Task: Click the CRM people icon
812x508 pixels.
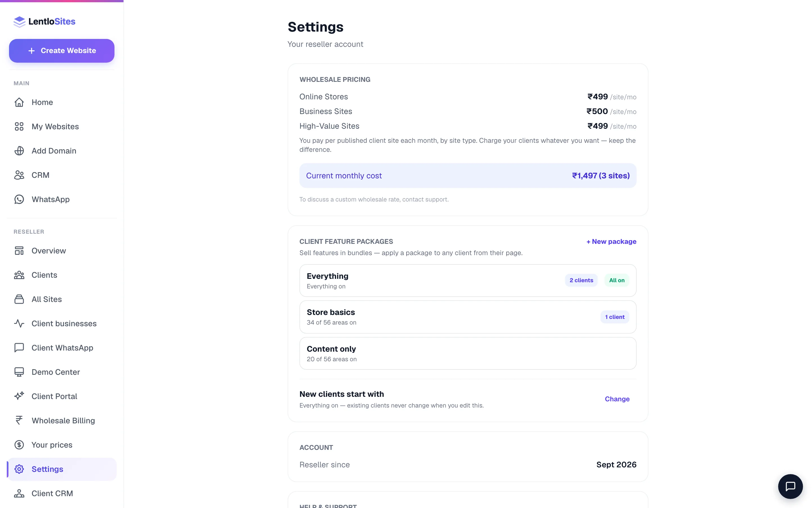Action: pos(19,175)
